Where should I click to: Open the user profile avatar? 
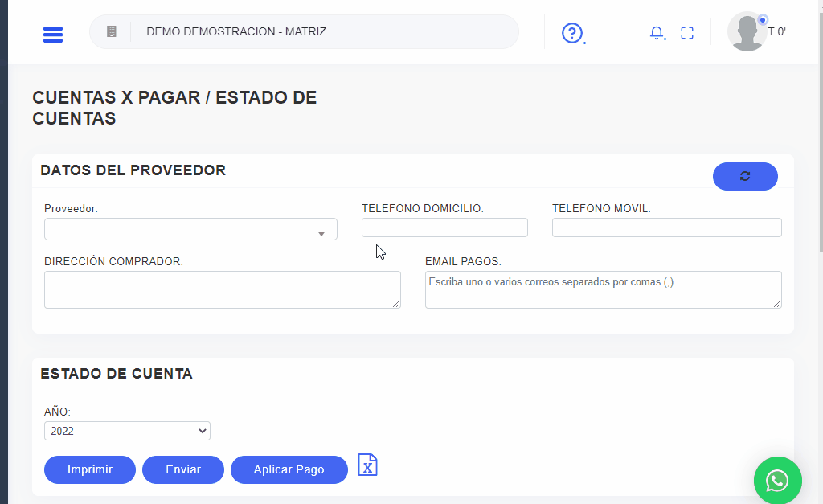[x=747, y=32]
